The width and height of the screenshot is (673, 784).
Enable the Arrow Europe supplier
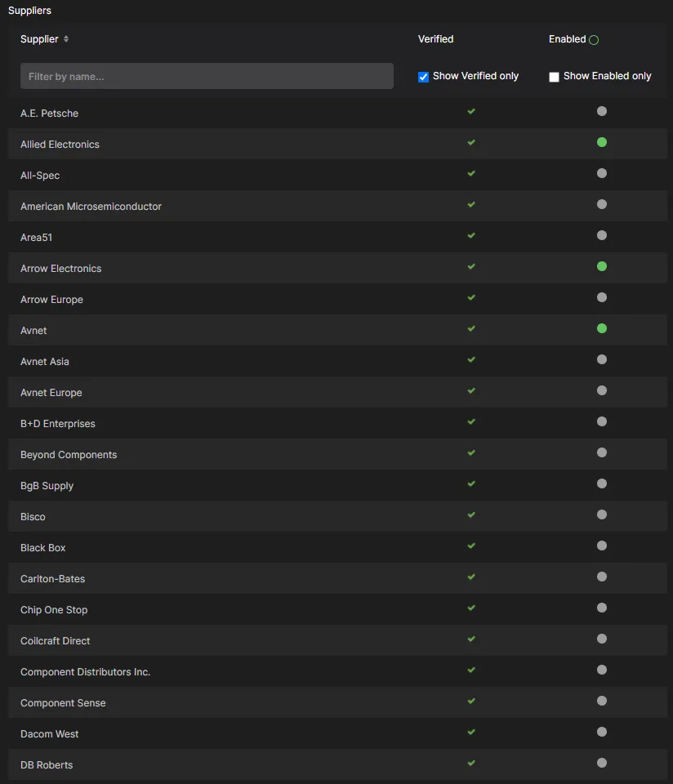click(602, 297)
